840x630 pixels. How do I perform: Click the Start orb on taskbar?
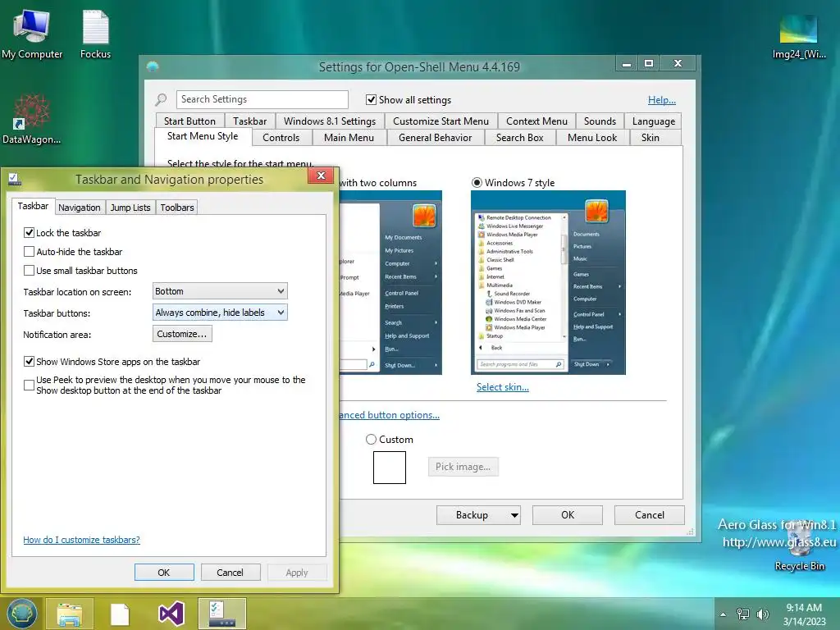[x=21, y=614]
